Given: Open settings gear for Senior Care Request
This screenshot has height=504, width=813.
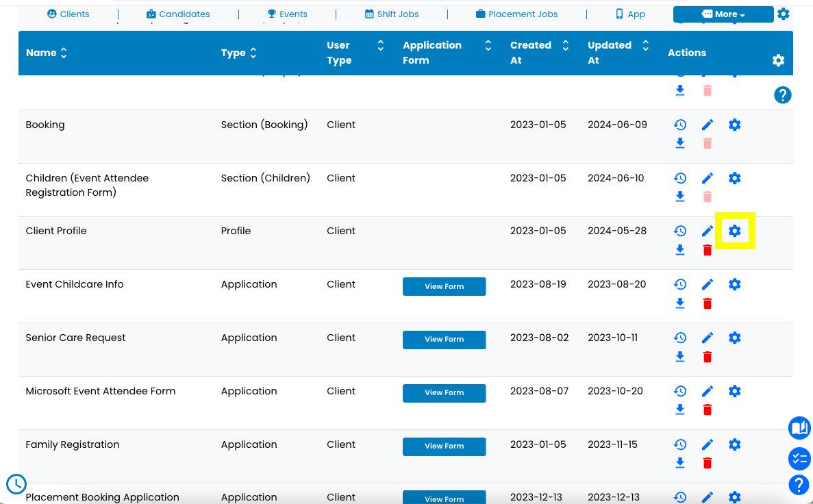Looking at the screenshot, I should click(735, 338).
